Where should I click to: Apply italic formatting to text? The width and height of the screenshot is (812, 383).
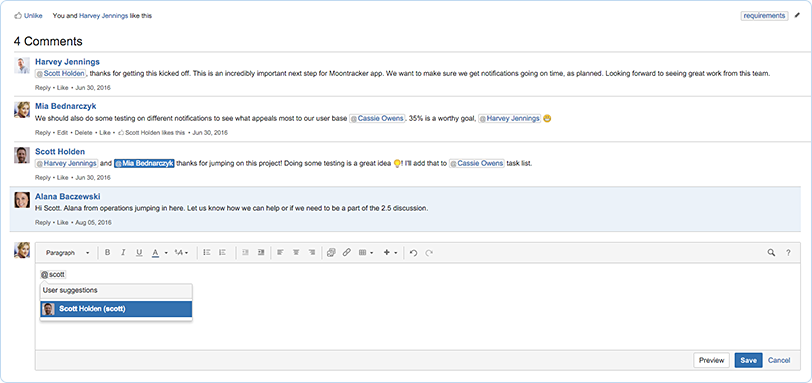pyautogui.click(x=123, y=253)
